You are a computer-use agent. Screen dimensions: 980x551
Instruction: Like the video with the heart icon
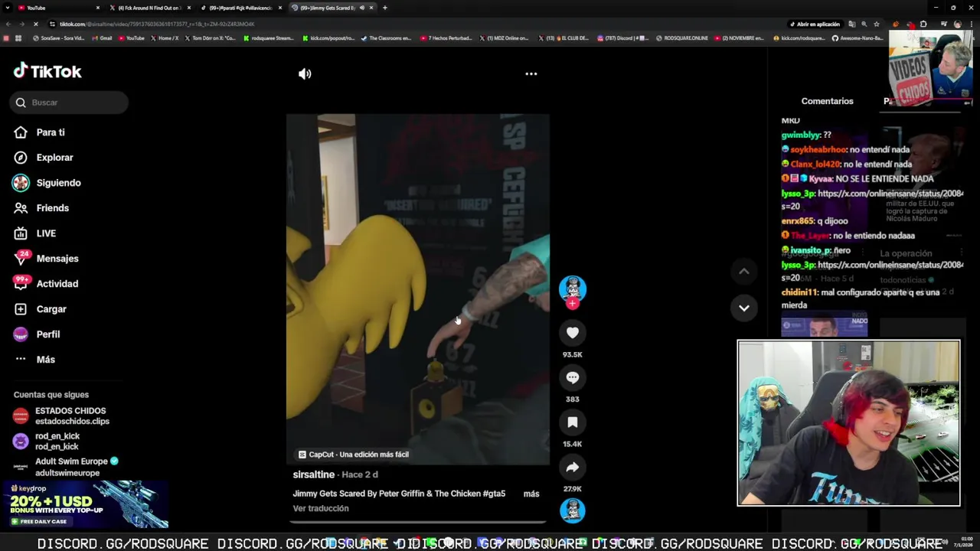(573, 332)
